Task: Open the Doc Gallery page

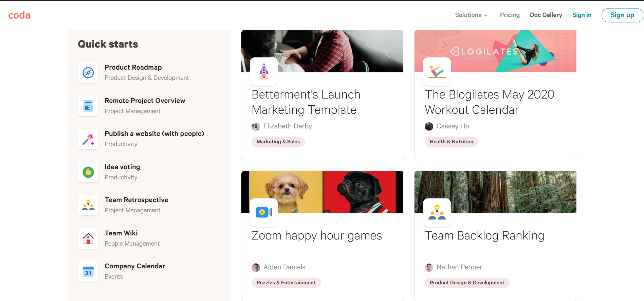Action: [x=546, y=15]
